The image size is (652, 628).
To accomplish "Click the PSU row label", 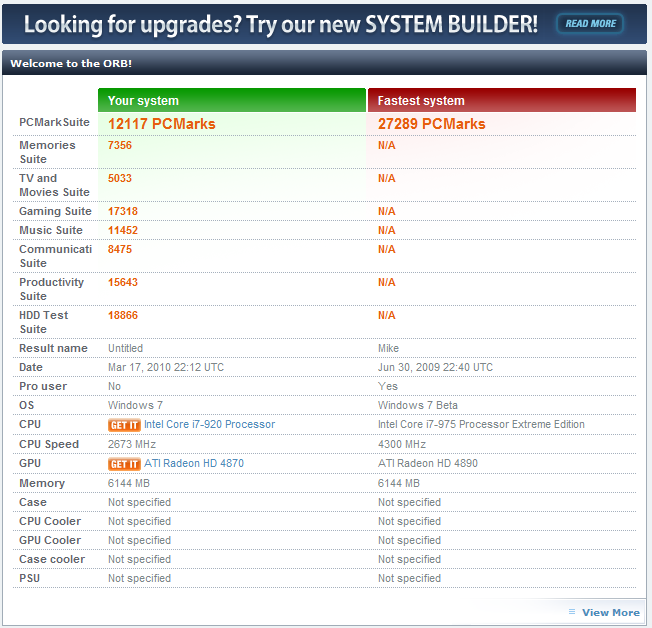I will [30, 579].
